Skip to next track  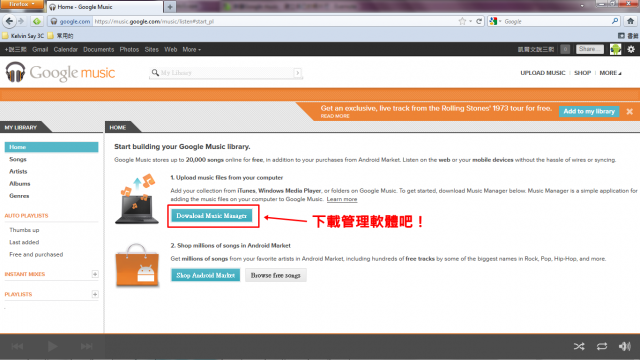[87, 347]
